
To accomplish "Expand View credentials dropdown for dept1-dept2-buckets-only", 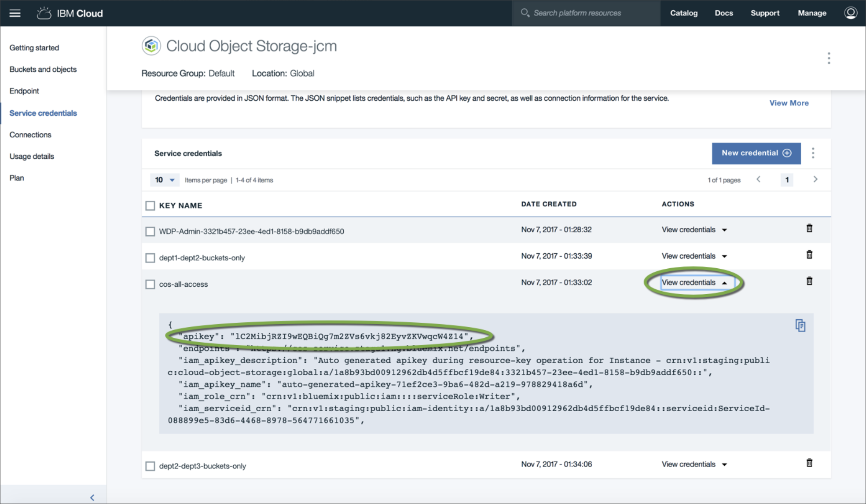I will click(693, 256).
